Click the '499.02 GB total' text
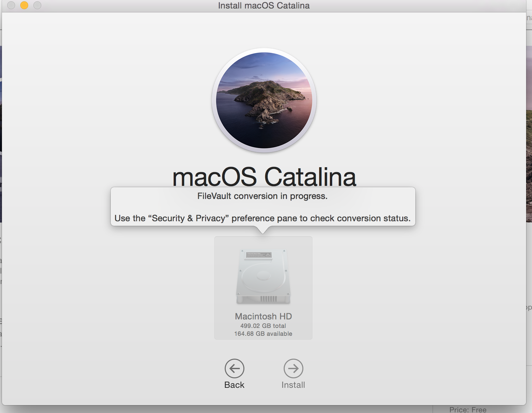This screenshot has height=413, width=532. (x=263, y=326)
